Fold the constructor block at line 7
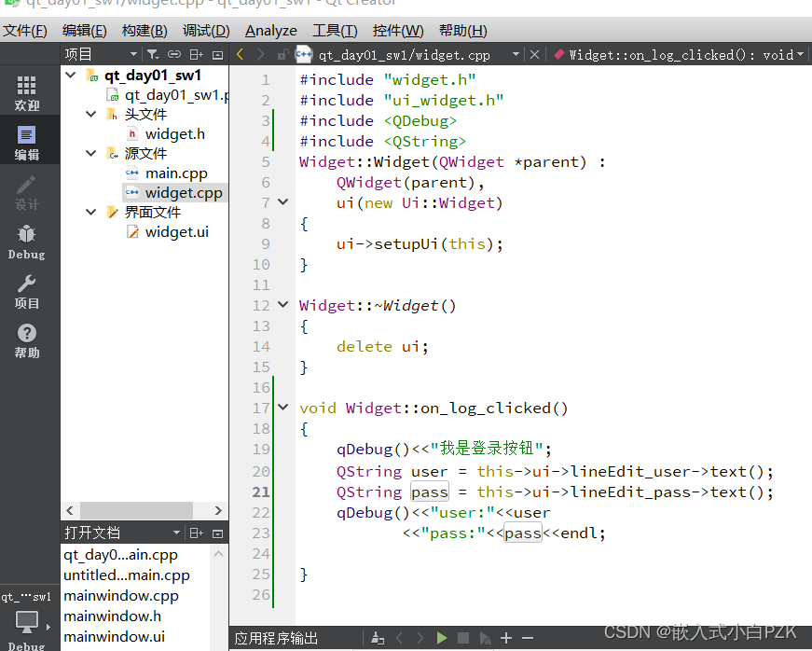The image size is (812, 651). click(x=283, y=202)
